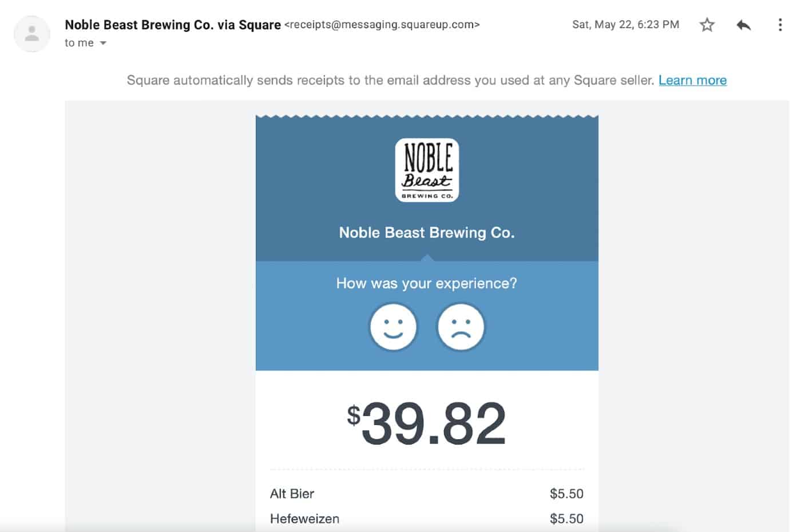Click the Noble Beast Brewing Co. logo
This screenshot has width=801, height=532.
click(427, 170)
